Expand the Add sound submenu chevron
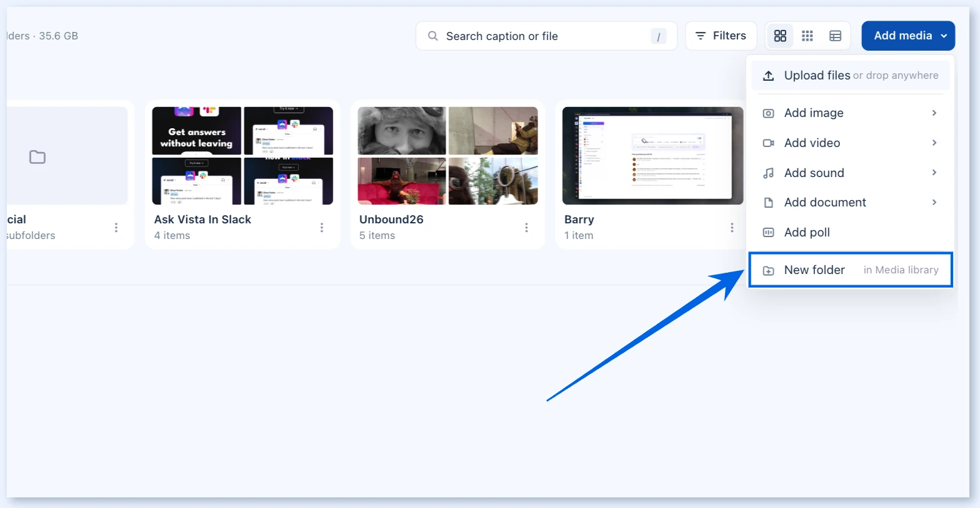This screenshot has width=980, height=508. click(x=934, y=173)
